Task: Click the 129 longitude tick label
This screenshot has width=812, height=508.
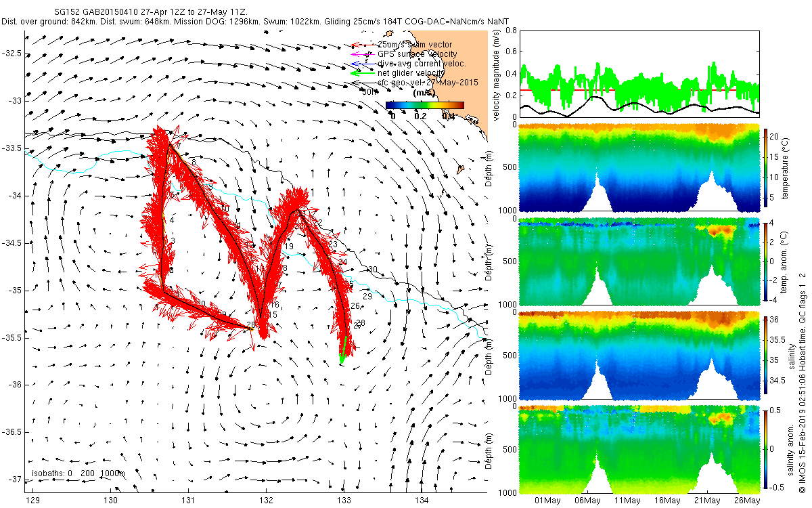Action: pos(33,501)
